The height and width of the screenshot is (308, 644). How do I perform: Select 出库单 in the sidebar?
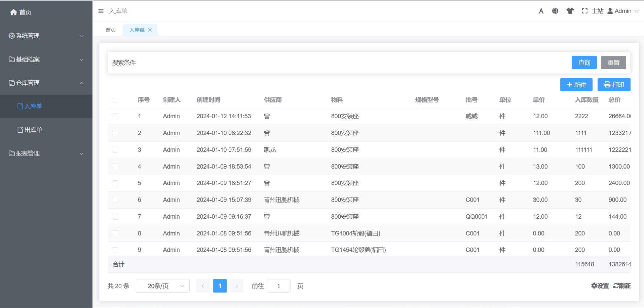46,130
